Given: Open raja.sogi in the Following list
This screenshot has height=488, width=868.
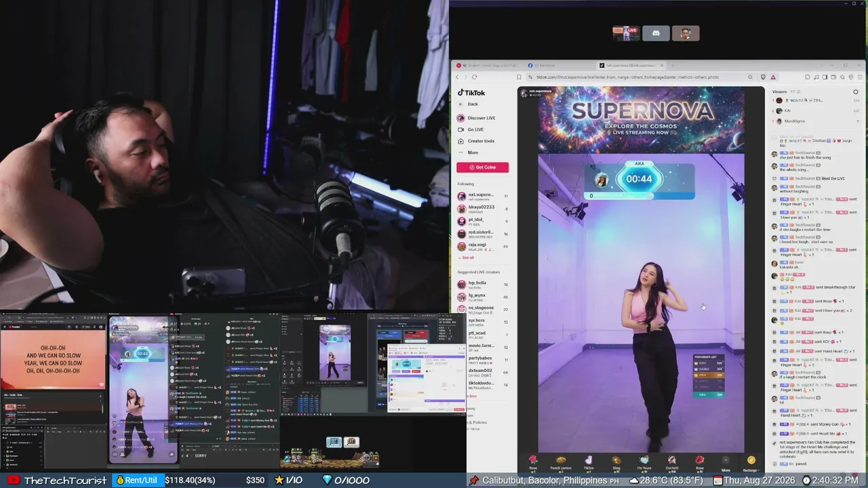Looking at the screenshot, I should (x=483, y=247).
